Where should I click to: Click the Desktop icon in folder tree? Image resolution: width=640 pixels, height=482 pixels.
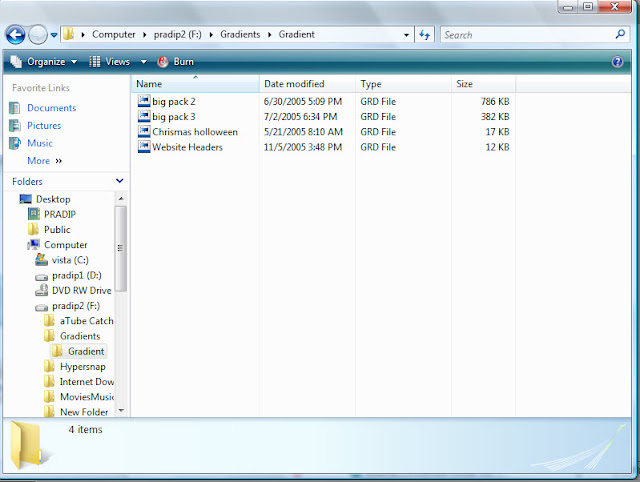click(25, 199)
